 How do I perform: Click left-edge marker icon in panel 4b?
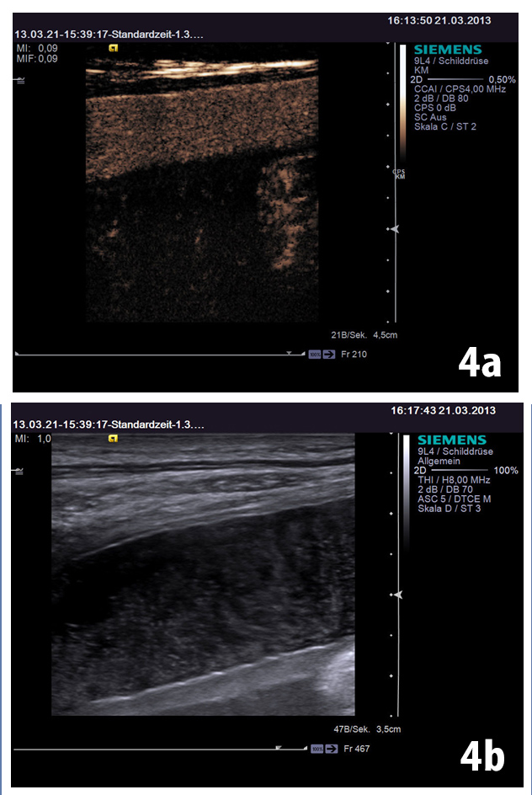point(19,471)
